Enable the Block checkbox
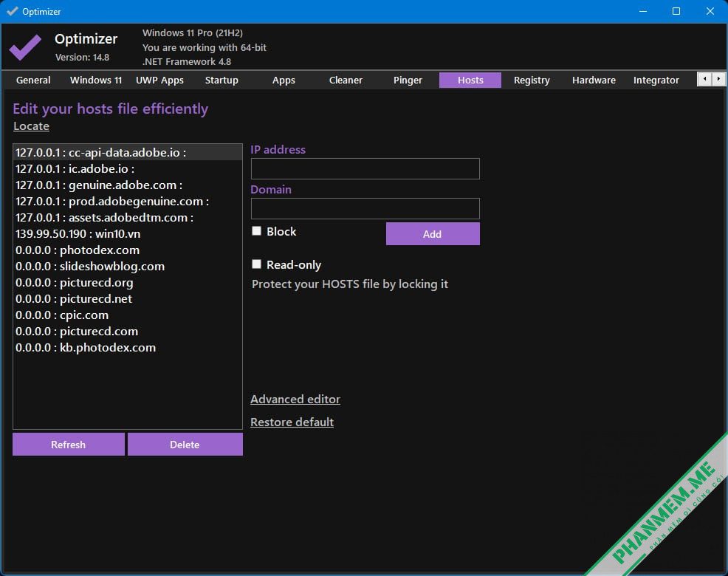Viewport: 728px width, 576px height. 256,231
